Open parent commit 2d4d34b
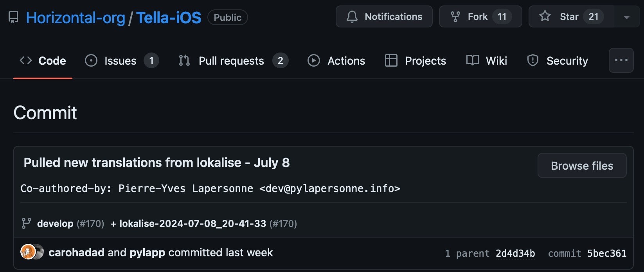Screen dimensions: 644x272 coord(515,254)
